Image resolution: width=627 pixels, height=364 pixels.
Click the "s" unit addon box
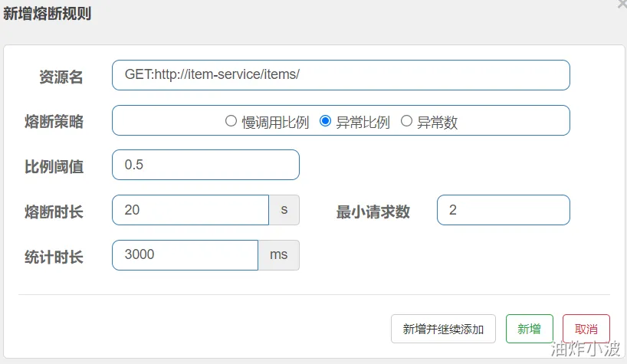[x=284, y=210]
